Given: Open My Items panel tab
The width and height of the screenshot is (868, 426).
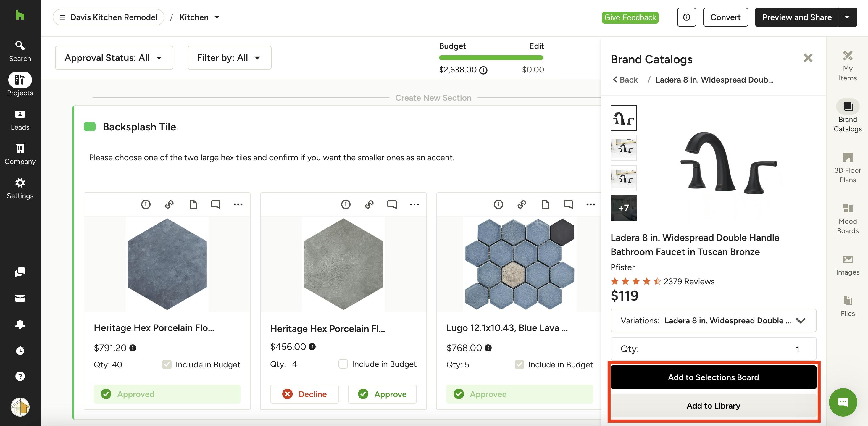Looking at the screenshot, I should click(848, 66).
